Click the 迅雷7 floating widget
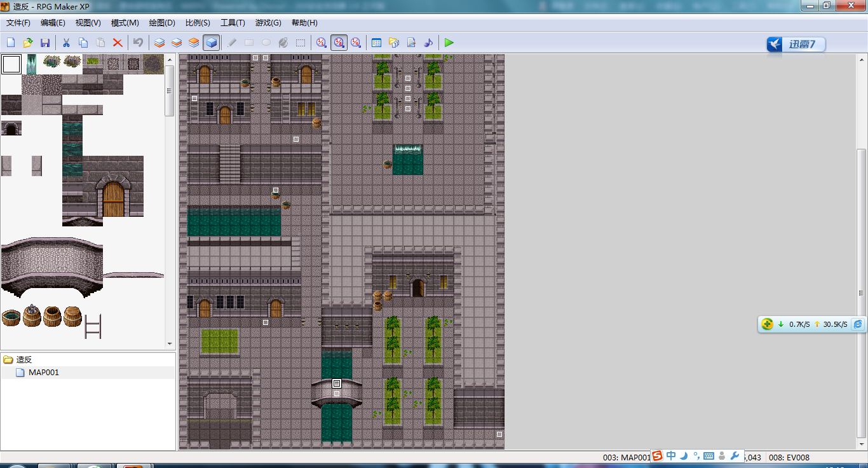Viewport: 868px width, 468px height. 796,44
